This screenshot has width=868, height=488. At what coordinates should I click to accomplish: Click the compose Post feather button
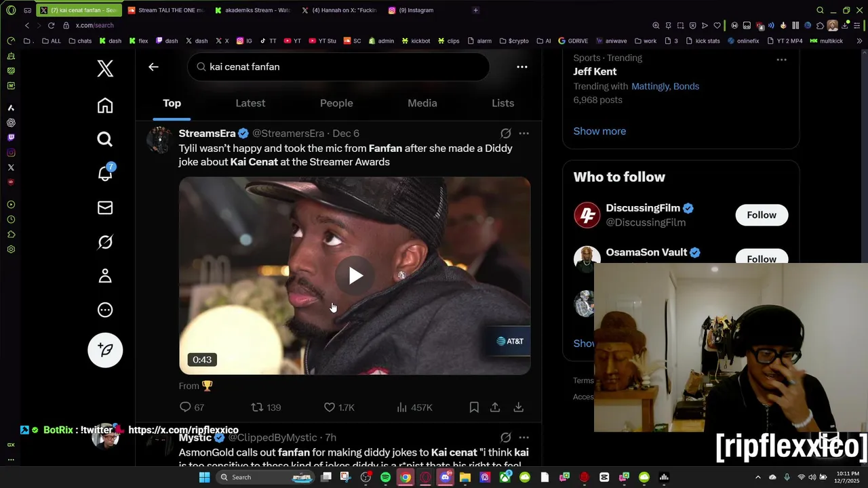[105, 350]
